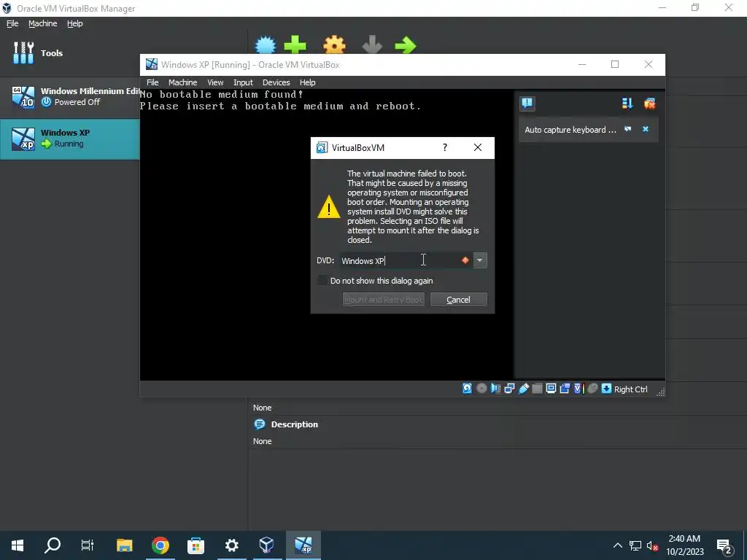The height and width of the screenshot is (560, 747).
Task: Click the Cancel button in dialog
Action: 458,300
